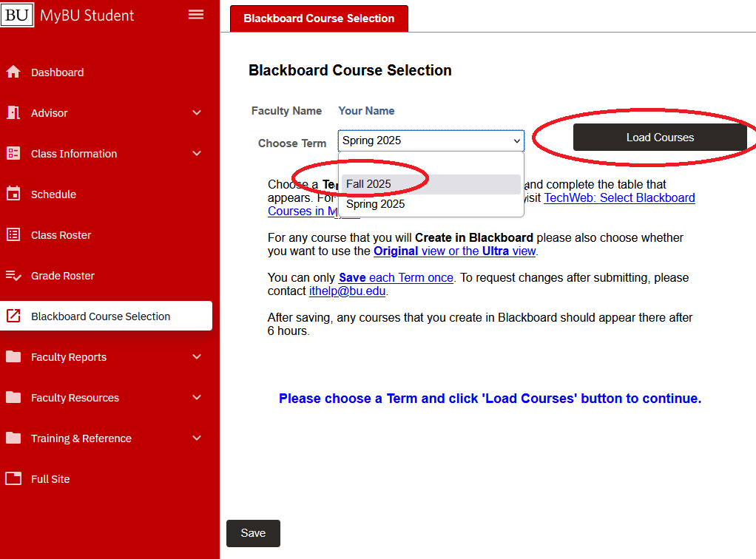Screen dimensions: 756x559
Task: Open the ithelp@bu.edu email link
Action: (347, 291)
